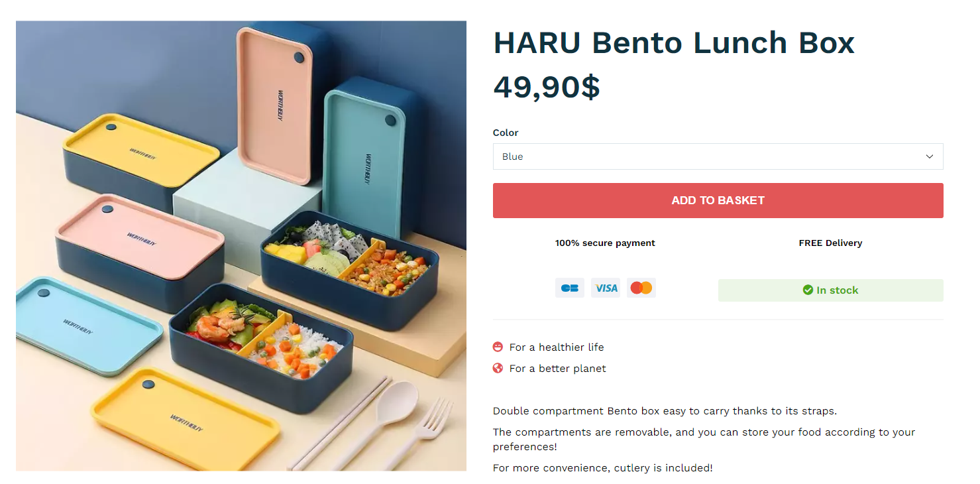This screenshot has height=484, width=980.
Task: Click the Color field label
Action: click(506, 133)
